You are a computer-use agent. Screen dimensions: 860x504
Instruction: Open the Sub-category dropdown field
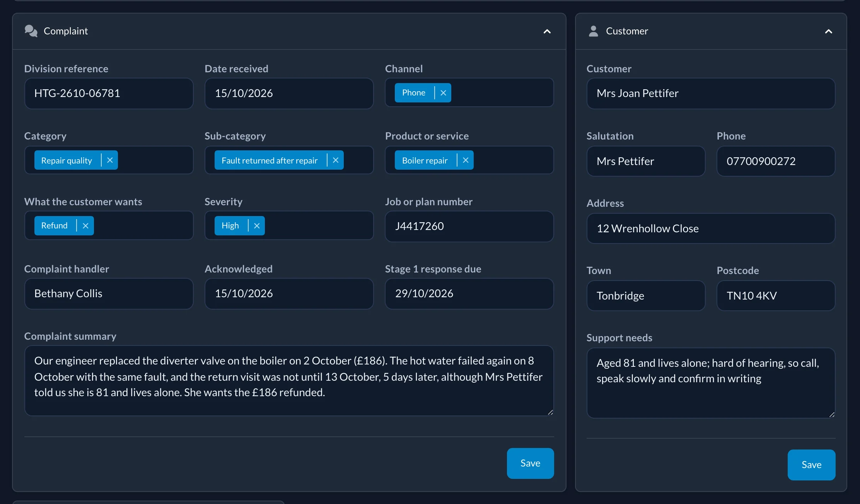coord(289,160)
